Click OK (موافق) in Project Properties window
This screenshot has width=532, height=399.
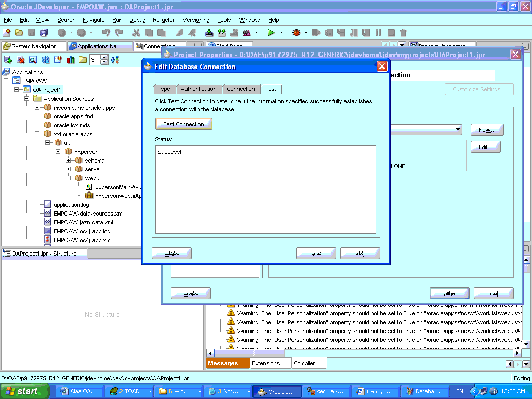pos(449,293)
